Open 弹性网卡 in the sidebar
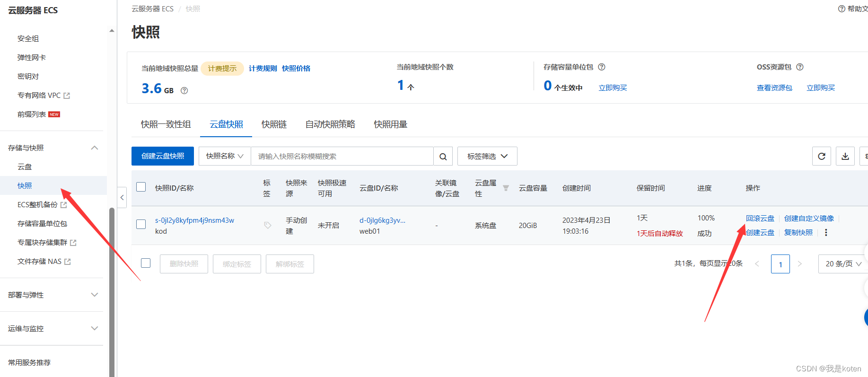The width and height of the screenshot is (868, 377). (32, 58)
